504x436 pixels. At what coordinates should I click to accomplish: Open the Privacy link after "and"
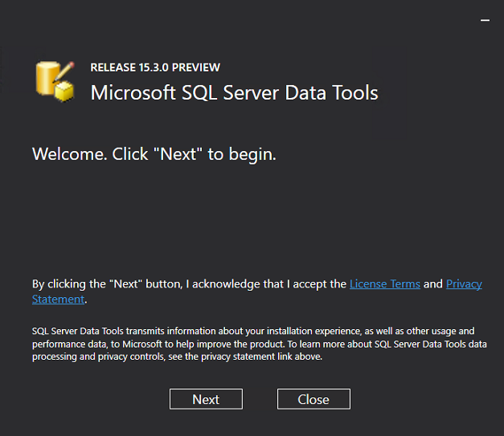[464, 284]
